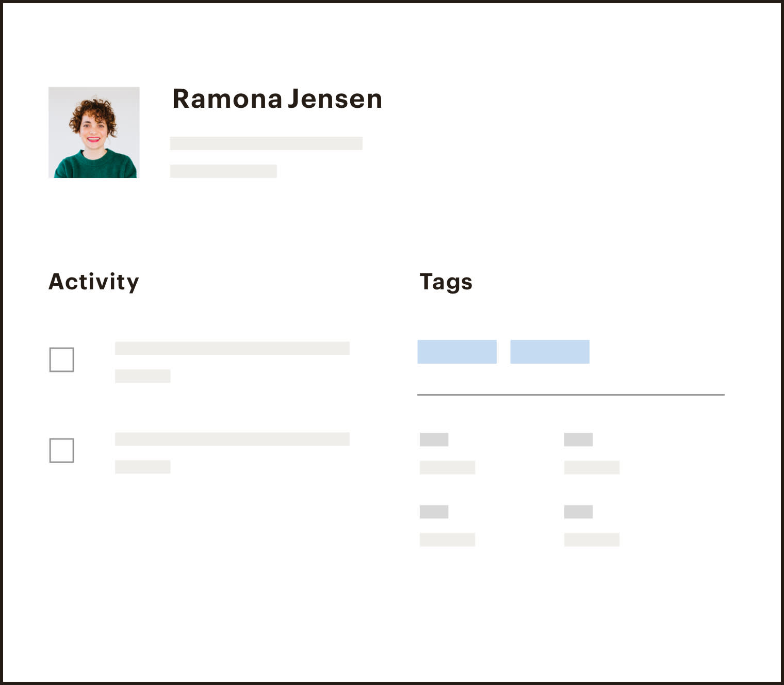Open the Tags section heading
The width and height of the screenshot is (784, 685).
[446, 282]
